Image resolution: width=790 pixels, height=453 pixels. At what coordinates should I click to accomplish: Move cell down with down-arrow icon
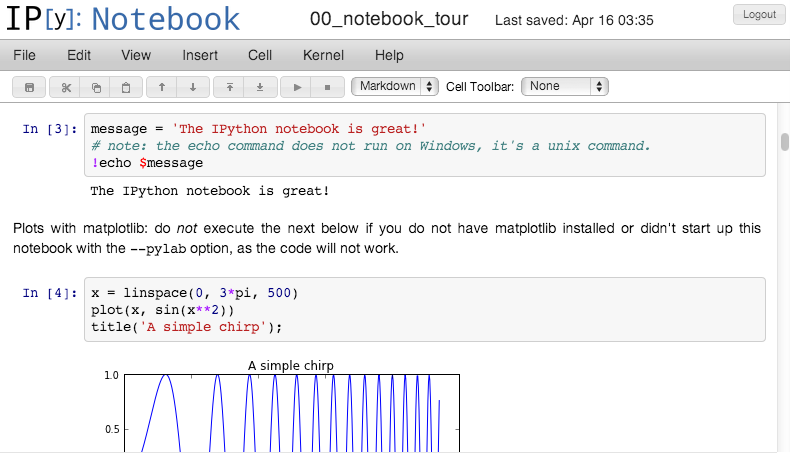pos(192,87)
